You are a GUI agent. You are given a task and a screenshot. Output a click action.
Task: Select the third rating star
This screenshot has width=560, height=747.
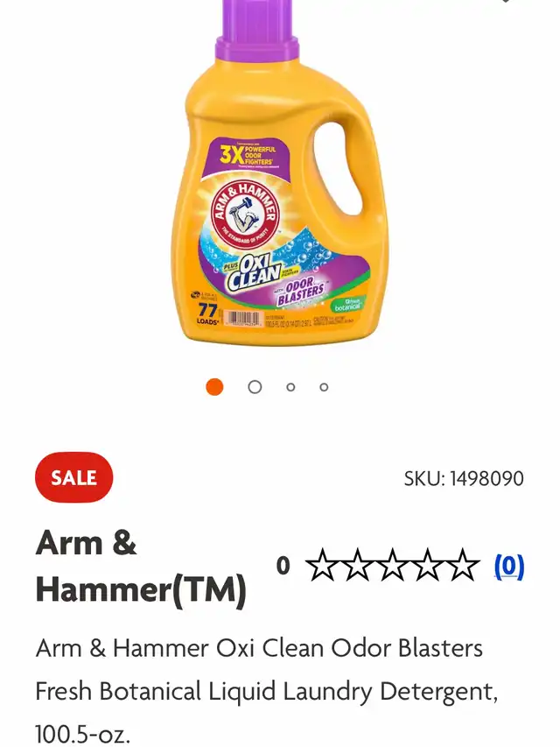393,565
